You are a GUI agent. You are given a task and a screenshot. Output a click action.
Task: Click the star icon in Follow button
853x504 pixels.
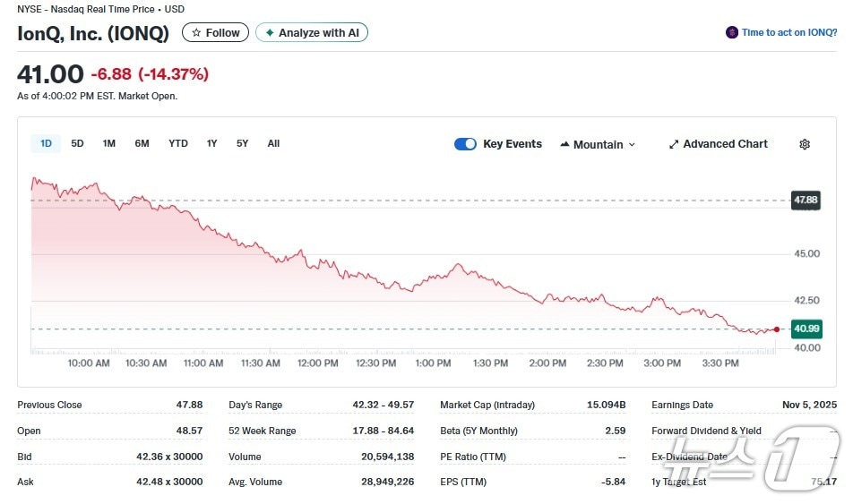click(x=196, y=33)
